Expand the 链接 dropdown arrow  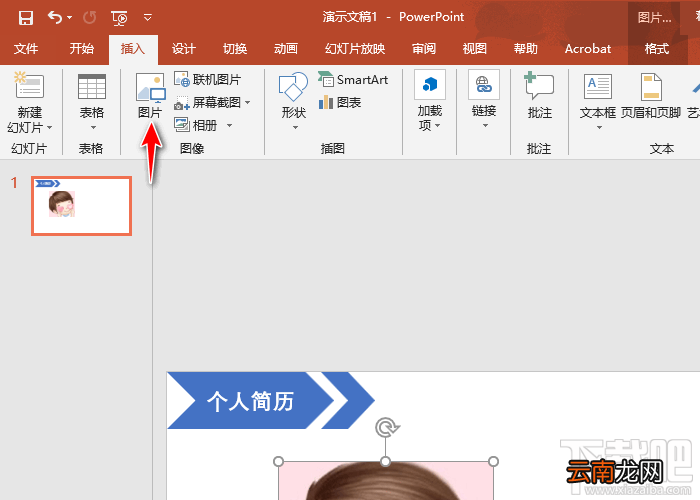click(485, 126)
